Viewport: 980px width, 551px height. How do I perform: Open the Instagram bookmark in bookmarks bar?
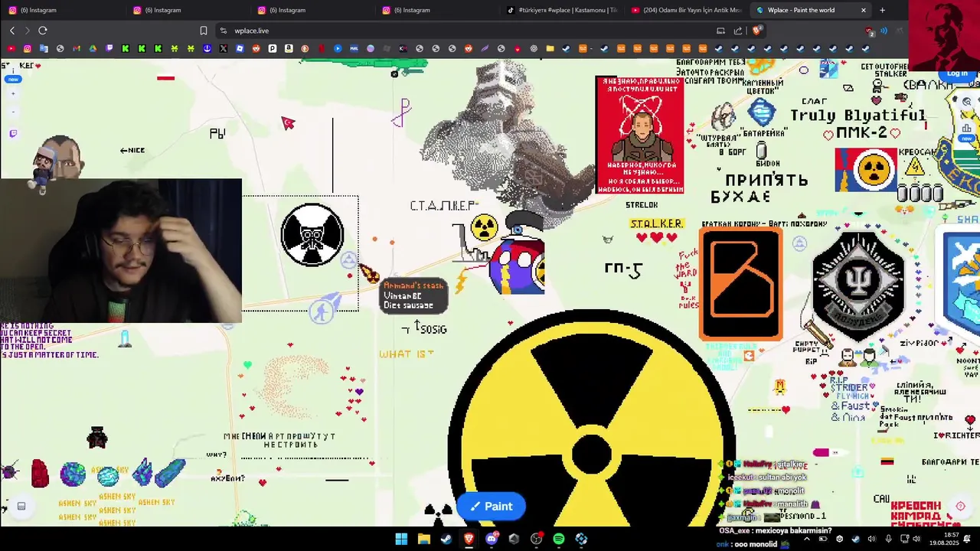tap(28, 48)
